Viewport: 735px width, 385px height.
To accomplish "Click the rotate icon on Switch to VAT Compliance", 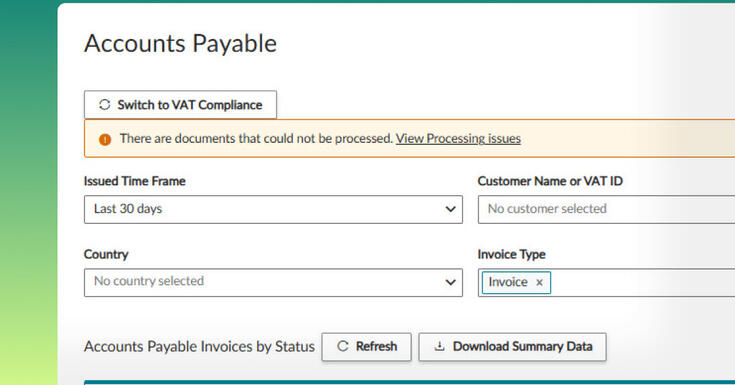I will 105,105.
